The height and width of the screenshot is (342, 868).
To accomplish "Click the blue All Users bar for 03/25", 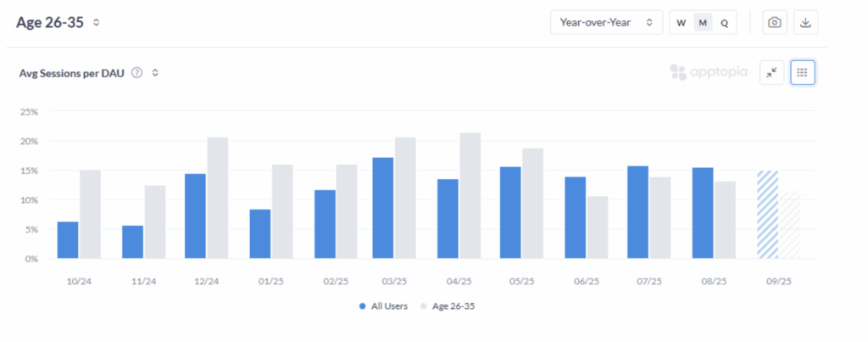I will point(383,208).
